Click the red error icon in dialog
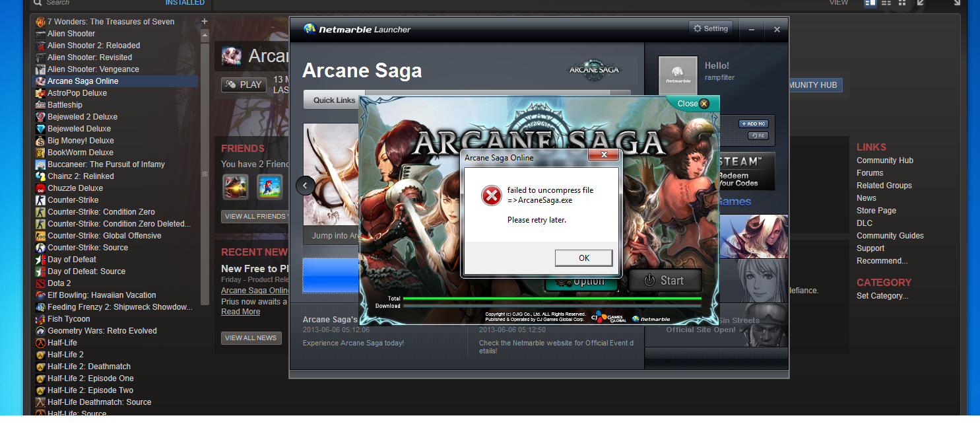980x428 pixels. (491, 196)
